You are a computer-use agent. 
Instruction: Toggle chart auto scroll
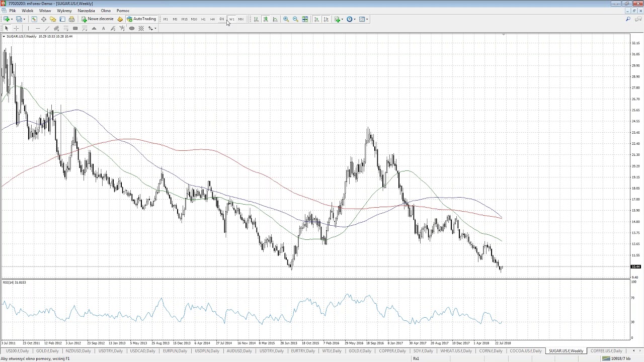tap(316, 19)
